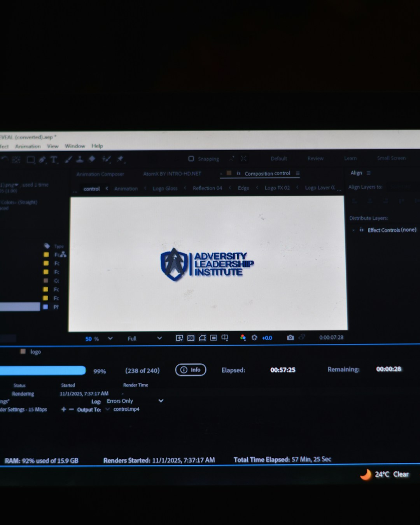Select the Puppet Pin tool

pyautogui.click(x=120, y=159)
